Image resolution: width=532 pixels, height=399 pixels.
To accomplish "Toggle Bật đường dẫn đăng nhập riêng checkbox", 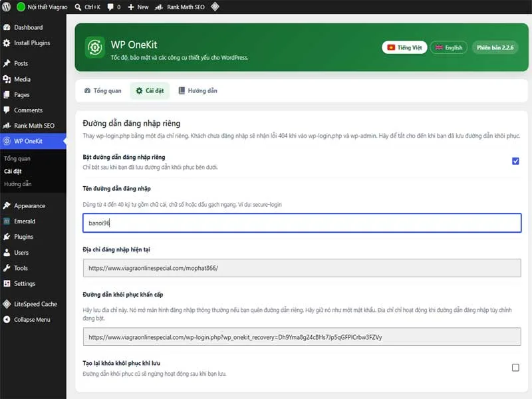I will (515, 161).
